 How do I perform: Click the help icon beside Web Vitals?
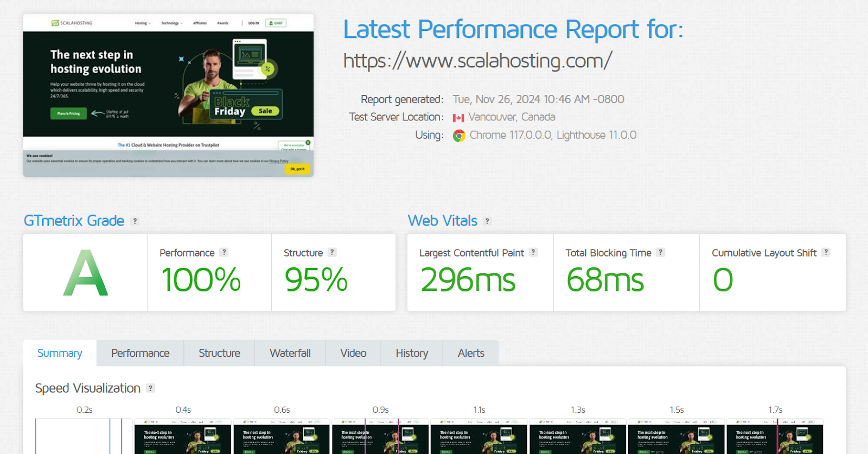pyautogui.click(x=487, y=221)
